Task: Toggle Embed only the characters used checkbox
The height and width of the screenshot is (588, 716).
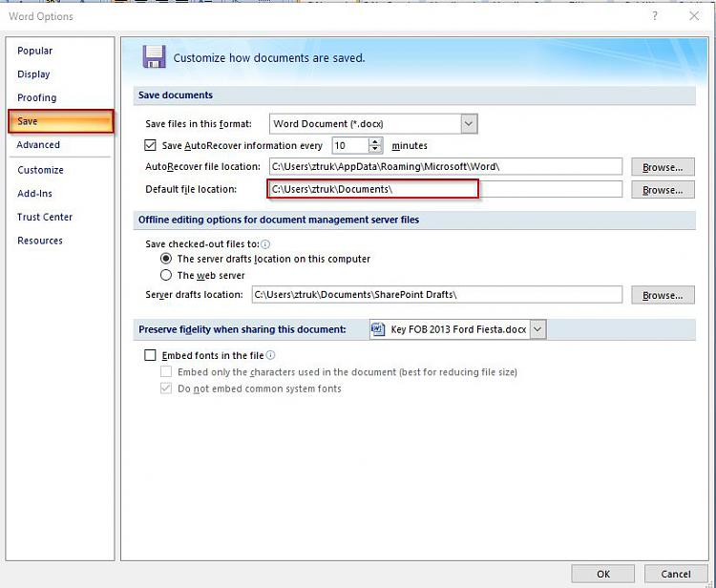Action: coord(166,371)
